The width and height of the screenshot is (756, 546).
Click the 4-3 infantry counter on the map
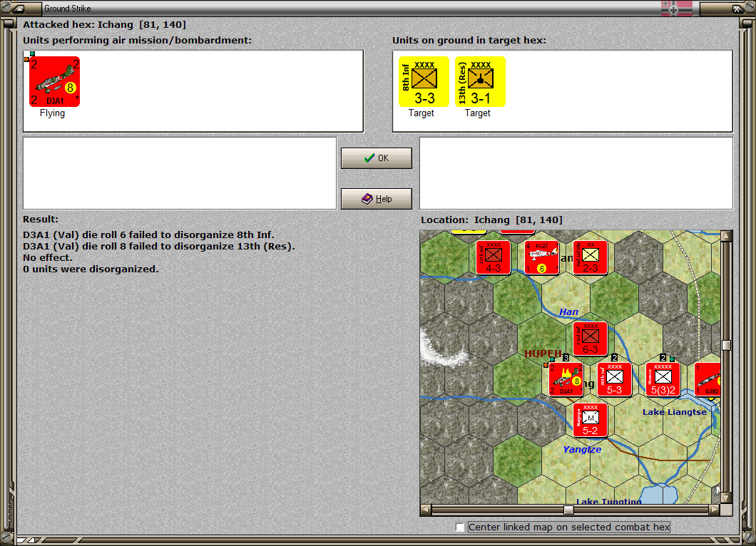tap(494, 257)
